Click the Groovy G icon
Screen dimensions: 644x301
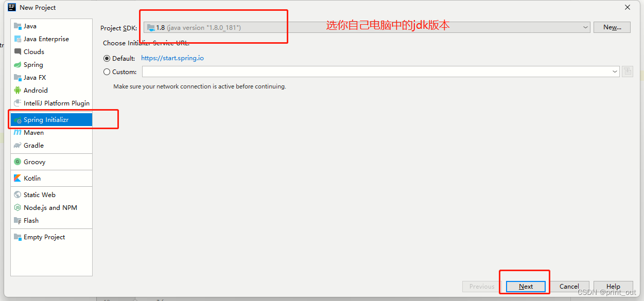18,162
